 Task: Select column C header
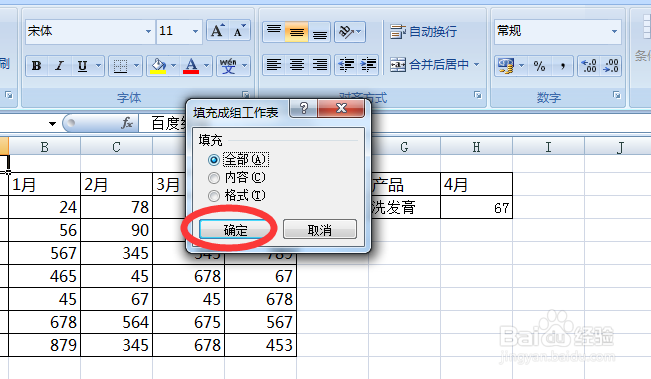(117, 147)
